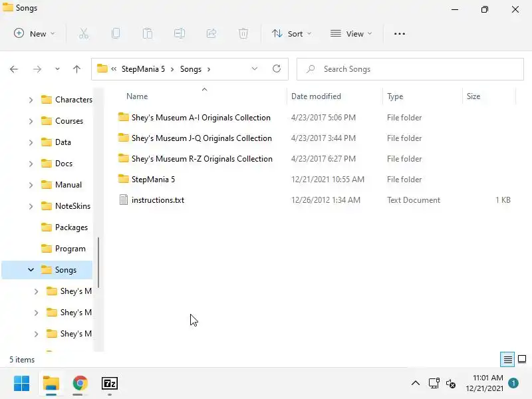Click inside the Search Songs field
Viewport: 532px width, 399px height.
point(410,69)
